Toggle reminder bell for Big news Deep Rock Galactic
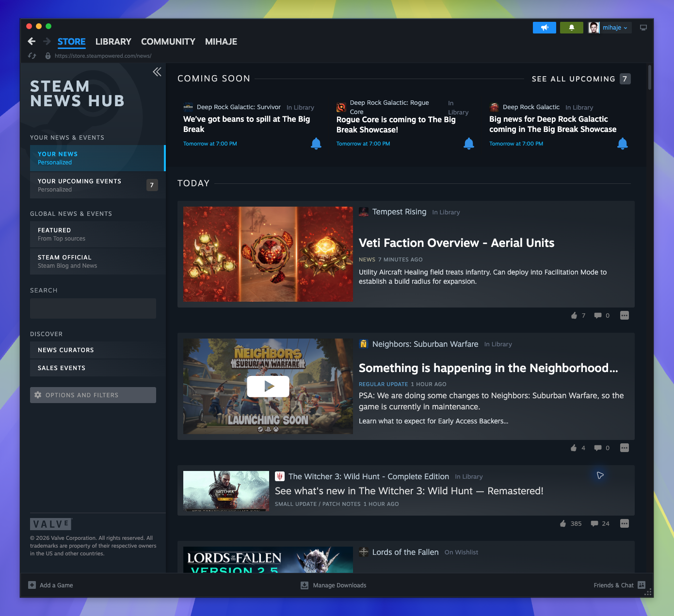The width and height of the screenshot is (674, 616). tap(623, 143)
